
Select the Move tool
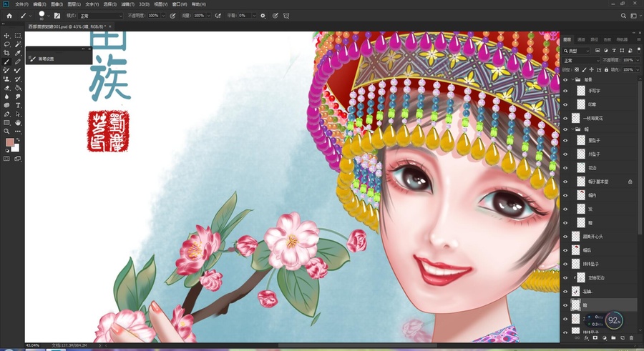pyautogui.click(x=6, y=36)
